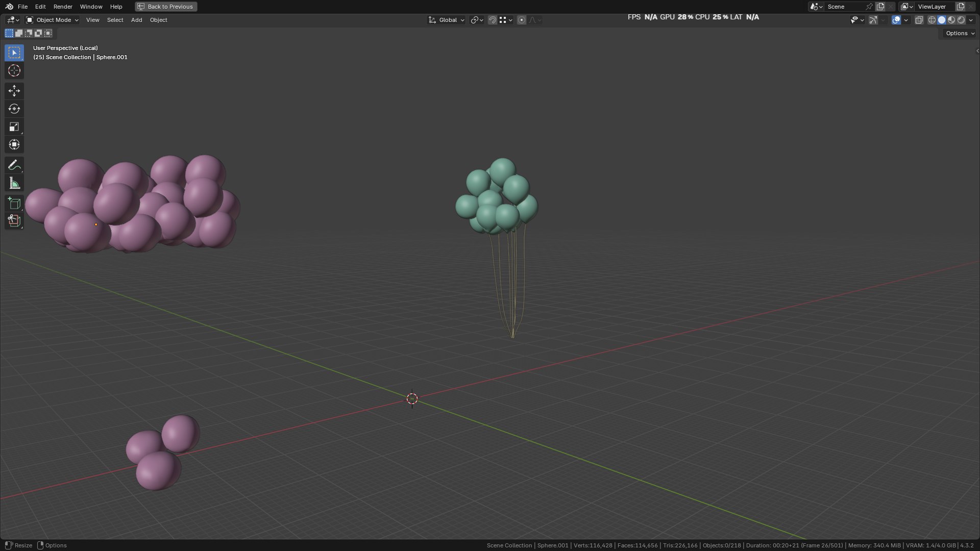Pick the Rotate tool
Screen dimensions: 980x551
[x=14, y=109]
